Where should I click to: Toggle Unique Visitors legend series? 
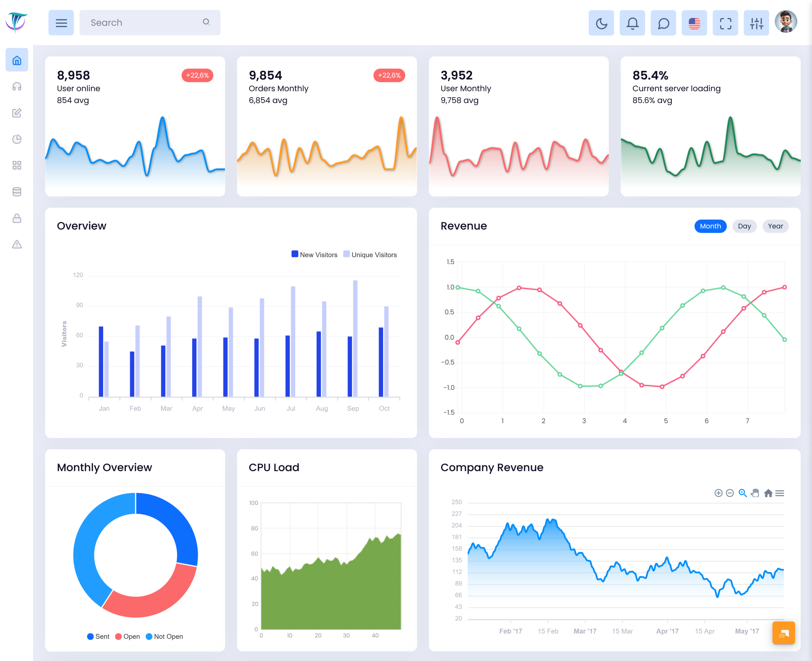(370, 255)
